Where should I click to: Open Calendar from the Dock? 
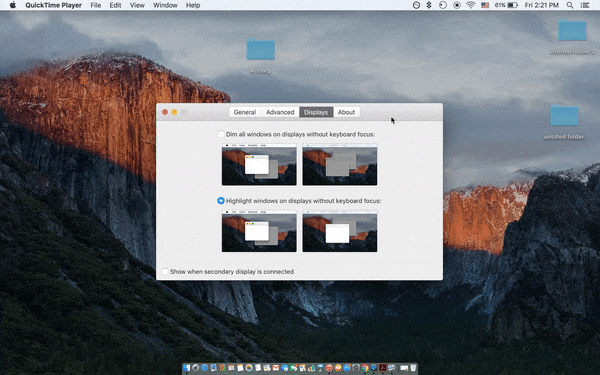coord(231,368)
